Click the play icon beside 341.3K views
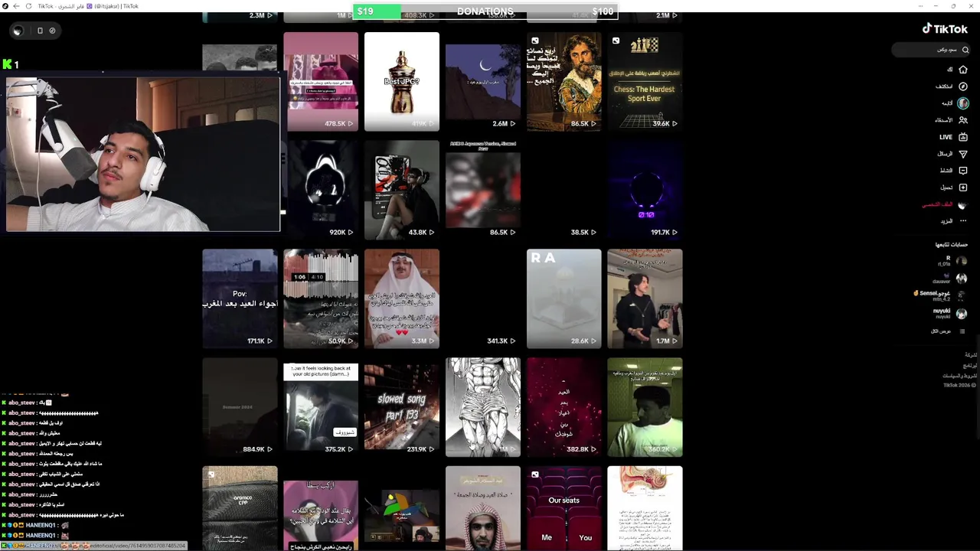Screen dimensions: 980x551 (x=513, y=341)
